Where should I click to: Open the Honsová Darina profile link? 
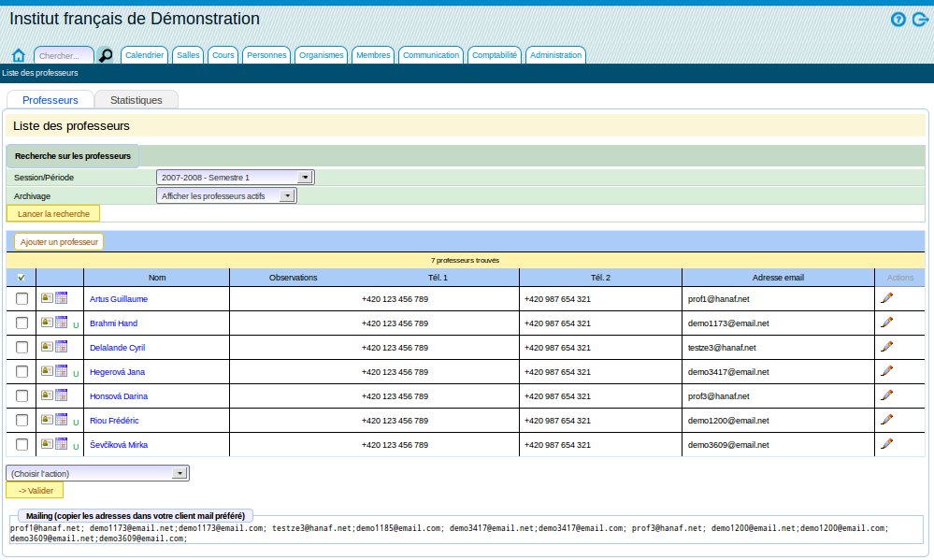coord(119,396)
